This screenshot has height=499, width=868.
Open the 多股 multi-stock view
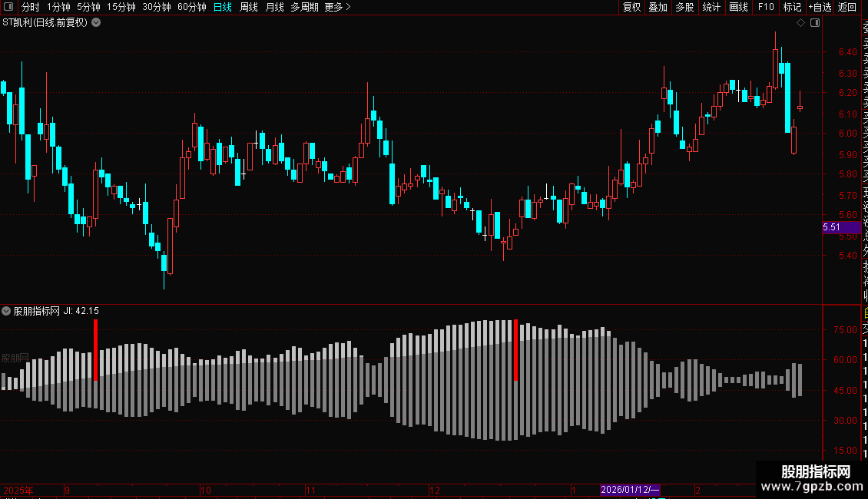[x=684, y=7]
